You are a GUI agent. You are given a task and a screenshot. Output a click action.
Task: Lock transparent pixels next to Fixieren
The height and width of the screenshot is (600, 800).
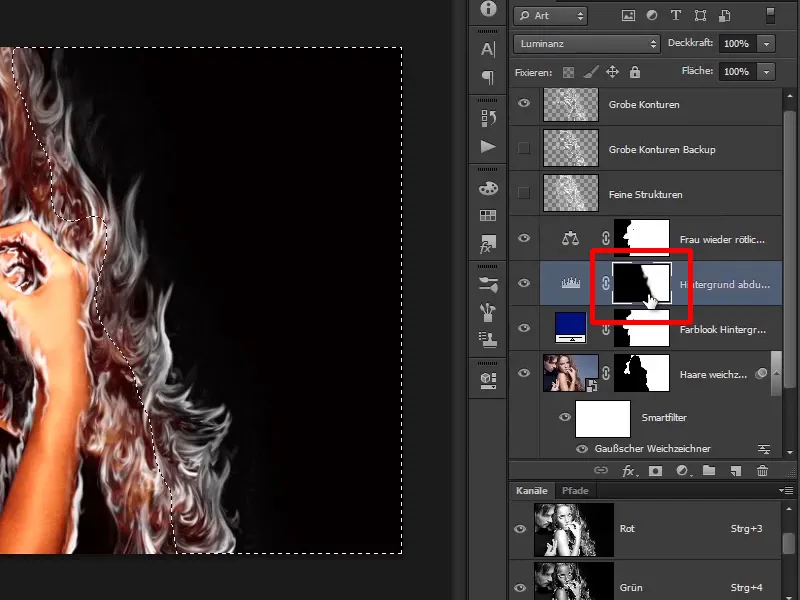click(x=568, y=72)
